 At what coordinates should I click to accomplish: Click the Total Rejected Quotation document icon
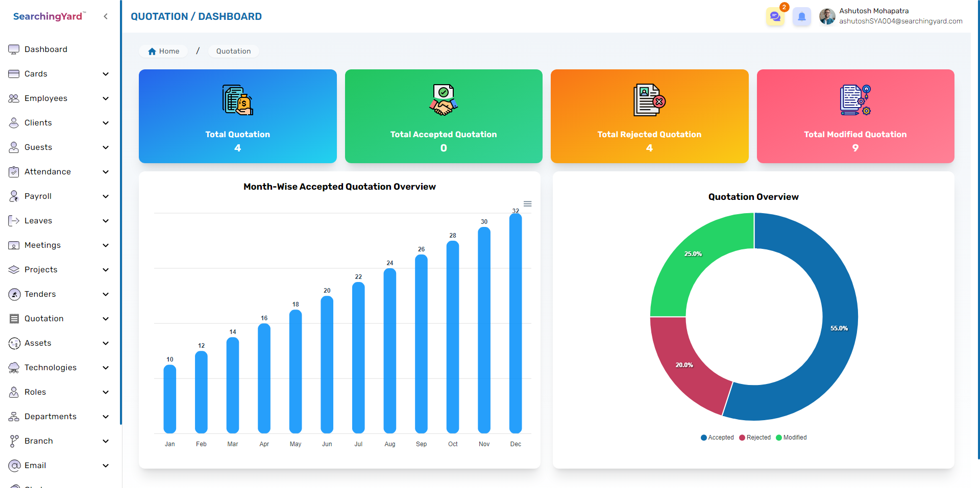(x=649, y=100)
